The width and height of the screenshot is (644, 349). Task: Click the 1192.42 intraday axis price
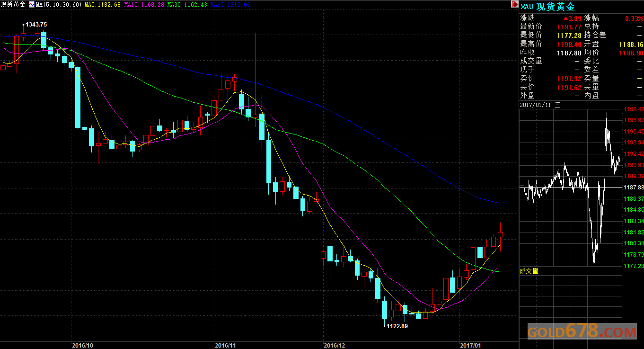[634, 154]
